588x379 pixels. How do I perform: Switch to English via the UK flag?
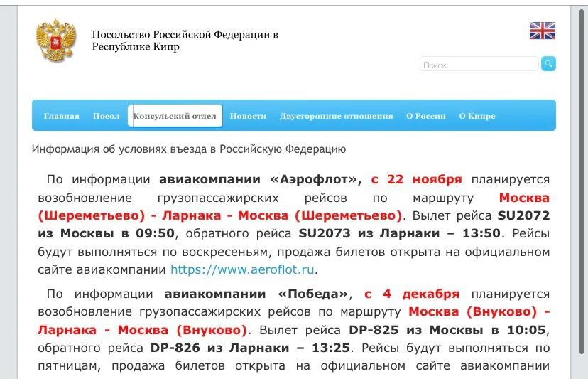click(x=542, y=31)
